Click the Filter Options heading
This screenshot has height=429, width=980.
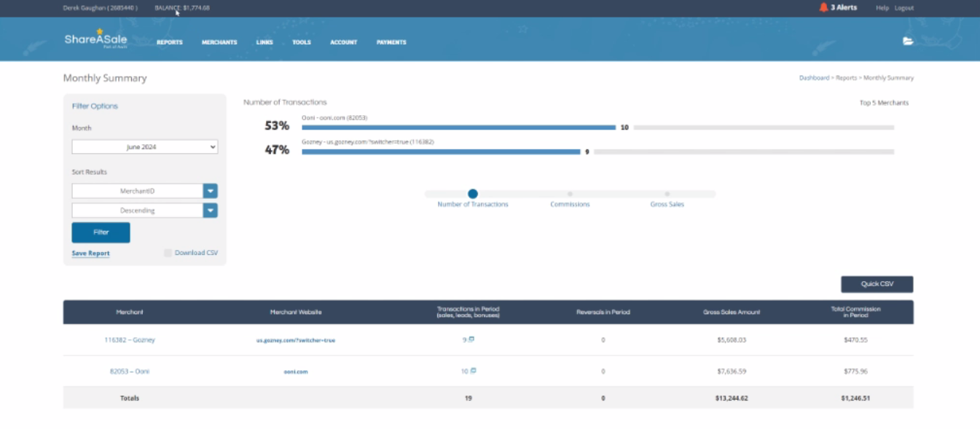(x=95, y=106)
